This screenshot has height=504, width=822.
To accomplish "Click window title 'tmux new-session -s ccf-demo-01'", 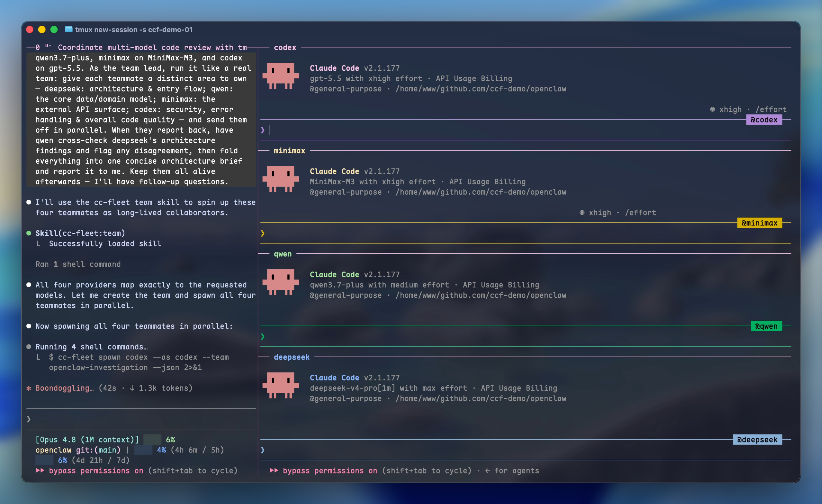I will (134, 29).
